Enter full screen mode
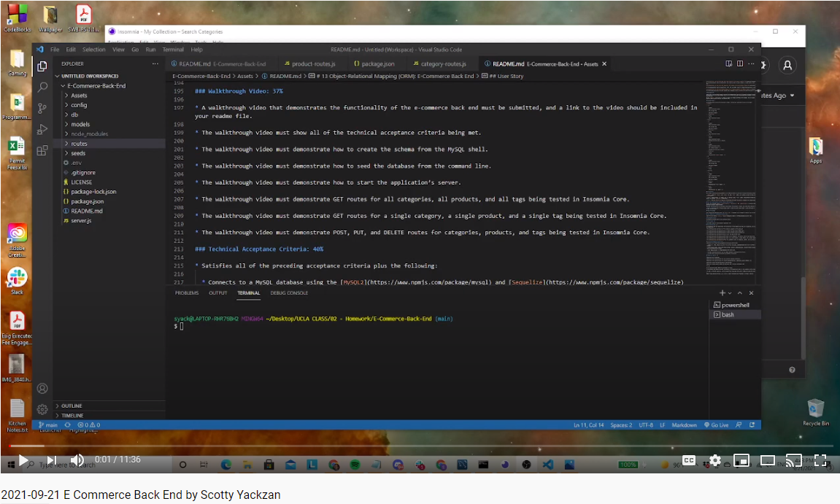Viewport: 840px width, 504px height. pyautogui.click(x=820, y=460)
